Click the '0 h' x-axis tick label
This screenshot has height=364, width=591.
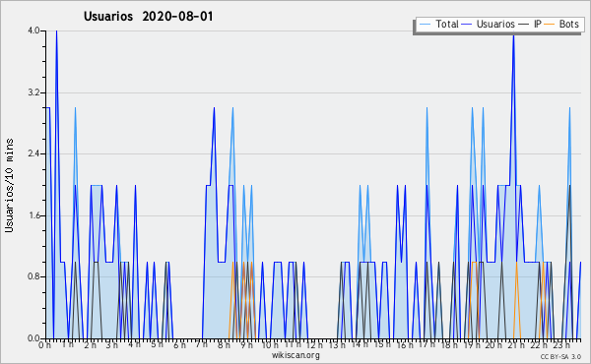pos(45,345)
